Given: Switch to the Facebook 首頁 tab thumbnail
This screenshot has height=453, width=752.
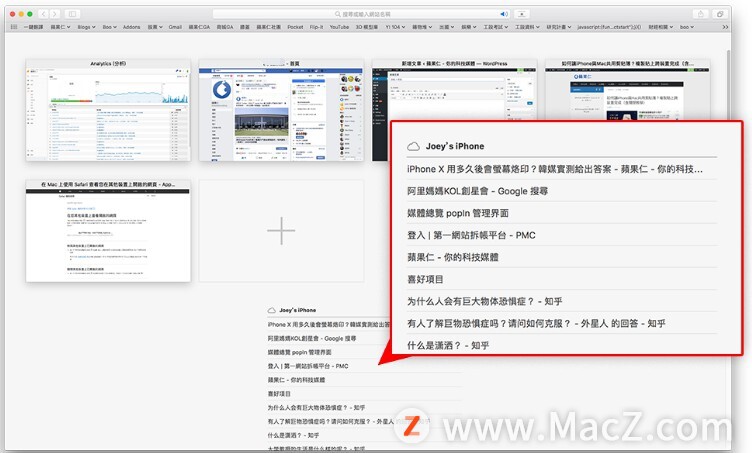Looking at the screenshot, I should 282,110.
